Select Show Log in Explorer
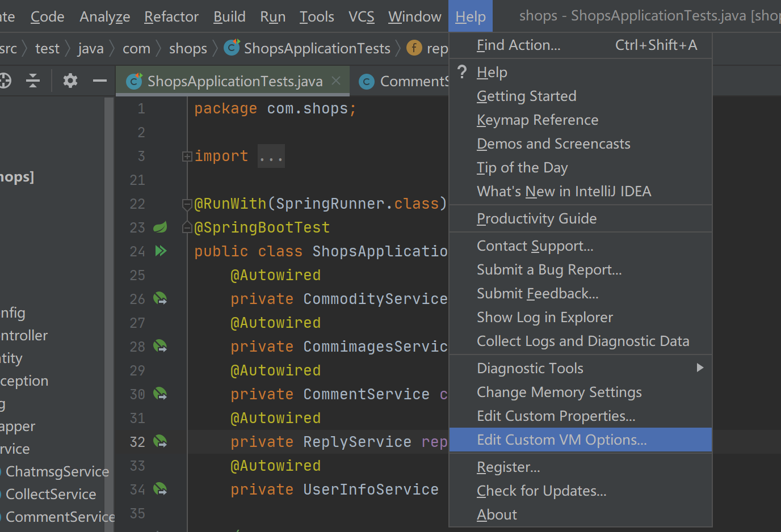781x532 pixels. (x=581, y=317)
